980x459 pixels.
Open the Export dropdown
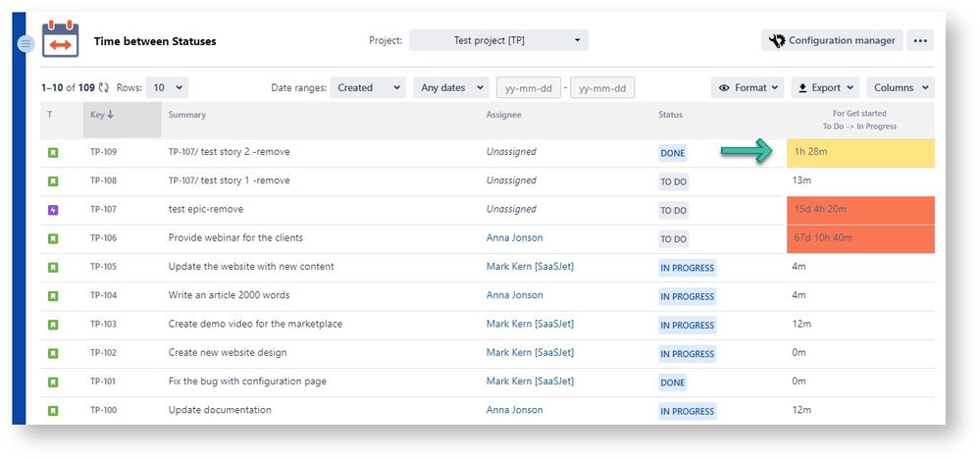pos(825,88)
